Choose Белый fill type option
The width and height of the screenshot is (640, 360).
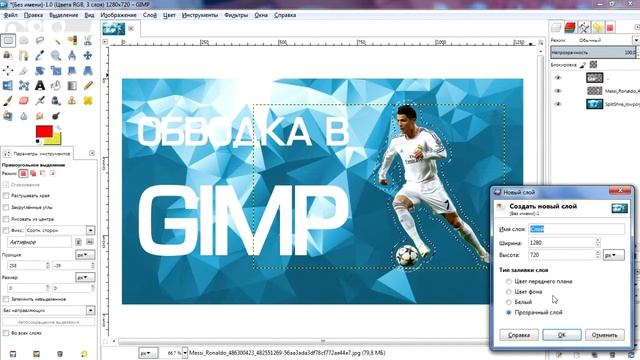coord(509,302)
